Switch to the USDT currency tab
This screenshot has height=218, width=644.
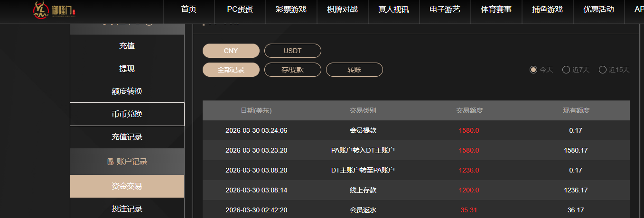coord(293,51)
